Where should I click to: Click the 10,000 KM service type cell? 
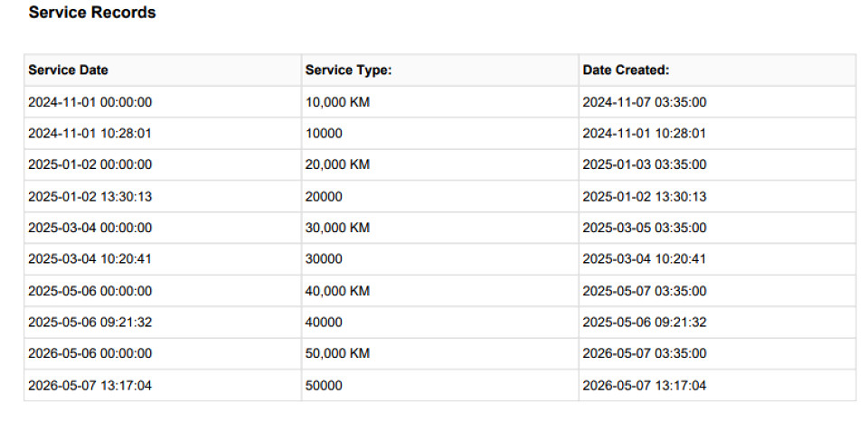coord(337,102)
